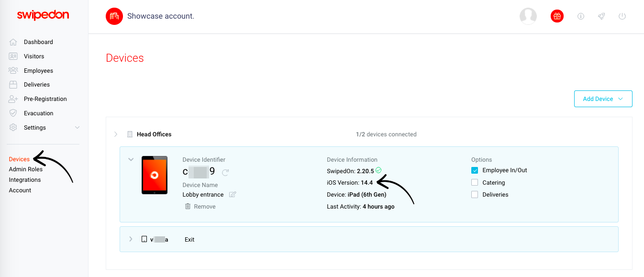This screenshot has height=277, width=644.
Task: Click the Exit device name
Action: click(189, 240)
